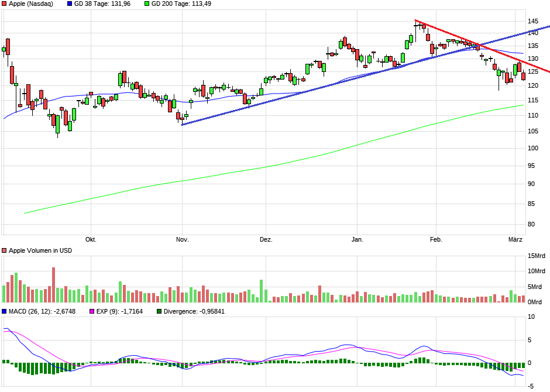Click the 80 price axis label
550x392 pixels.
531,224
